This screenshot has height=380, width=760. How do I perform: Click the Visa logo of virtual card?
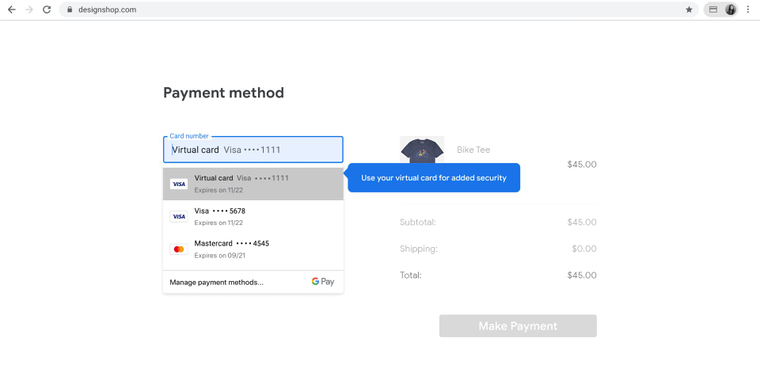[179, 184]
